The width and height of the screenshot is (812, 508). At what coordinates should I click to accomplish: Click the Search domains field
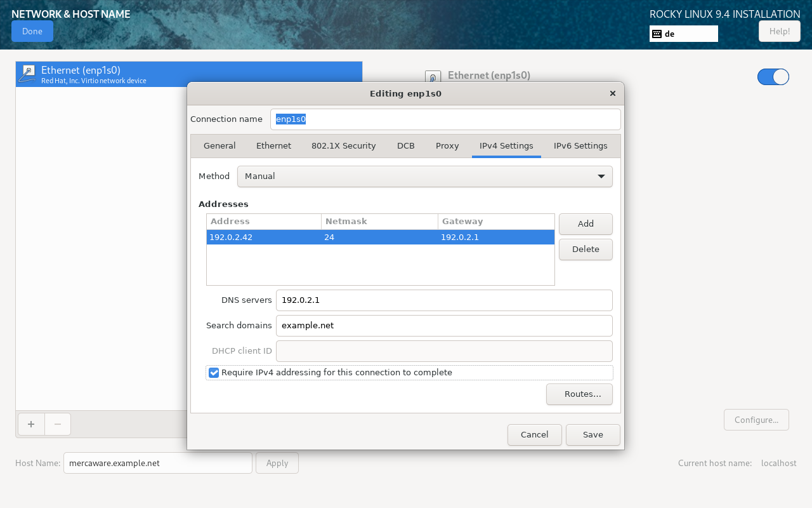(444, 326)
